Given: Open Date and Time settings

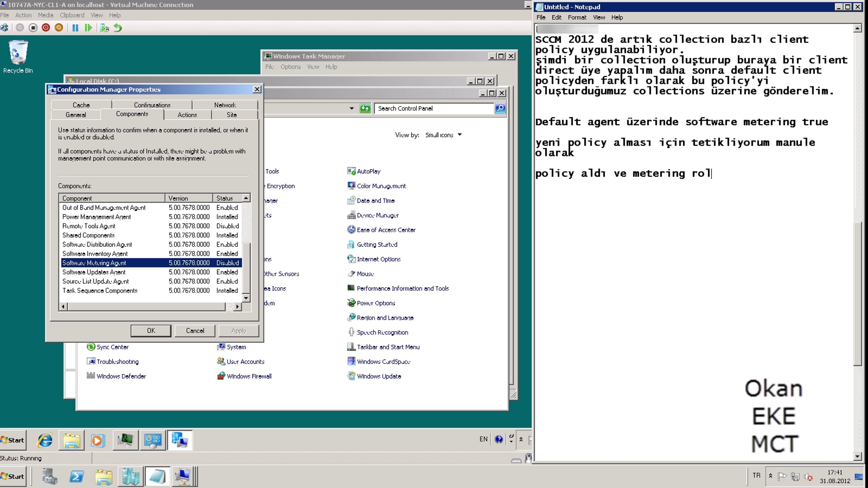Looking at the screenshot, I should click(371, 201).
